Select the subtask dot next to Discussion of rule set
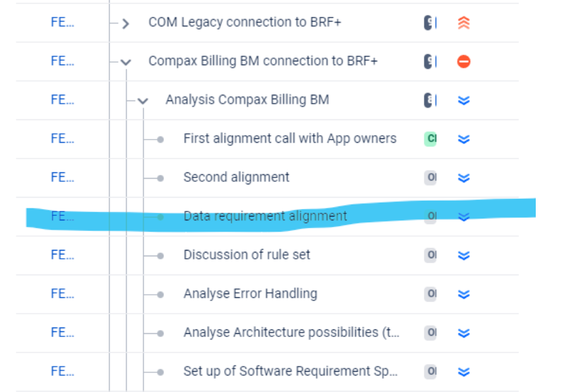Image resolution: width=561 pixels, height=392 pixels. tap(160, 255)
